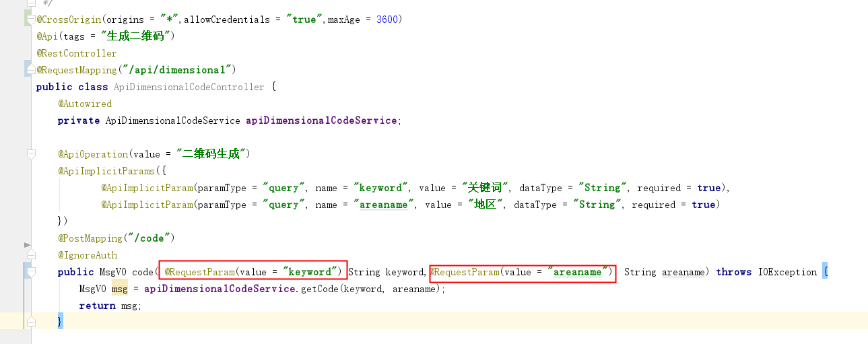Click the throws keyword
This screenshot has height=344, width=868.
(733, 272)
